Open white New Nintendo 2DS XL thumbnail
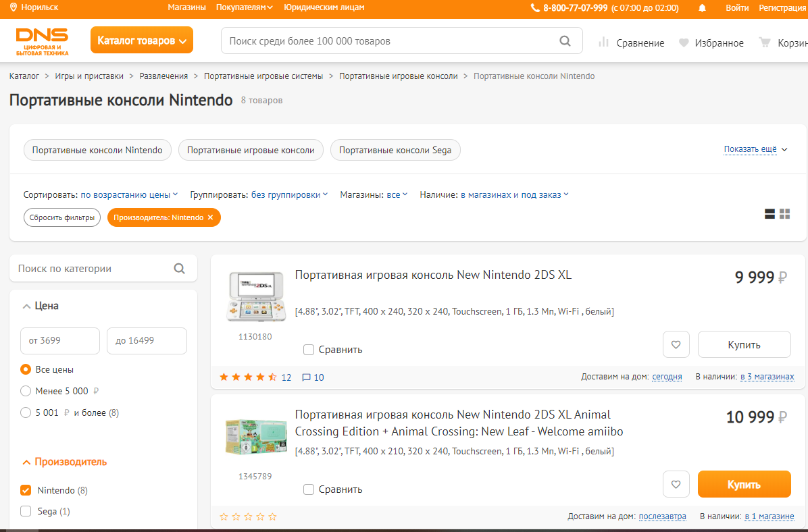The height and width of the screenshot is (532, 808). click(x=255, y=296)
